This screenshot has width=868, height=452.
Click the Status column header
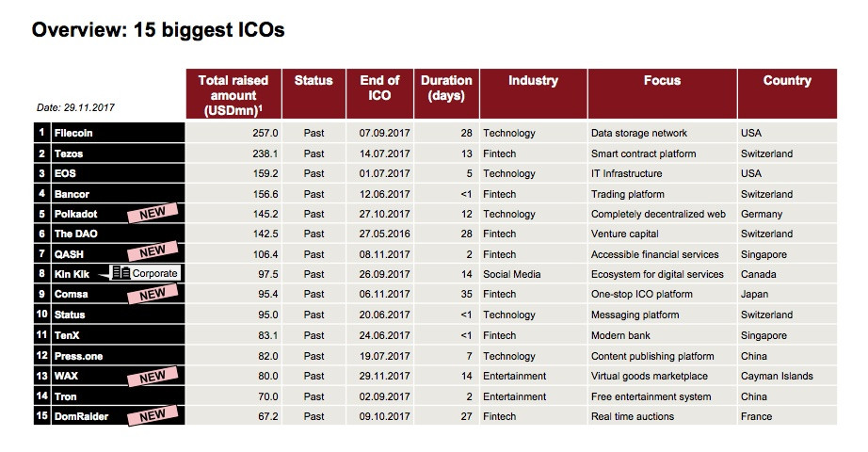click(x=313, y=94)
